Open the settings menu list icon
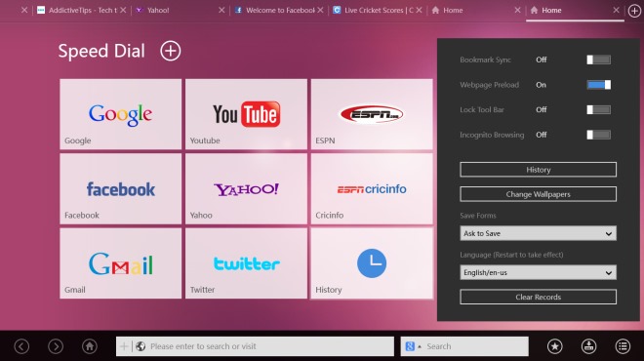Screen dimensions: 644x361 pos(623,346)
